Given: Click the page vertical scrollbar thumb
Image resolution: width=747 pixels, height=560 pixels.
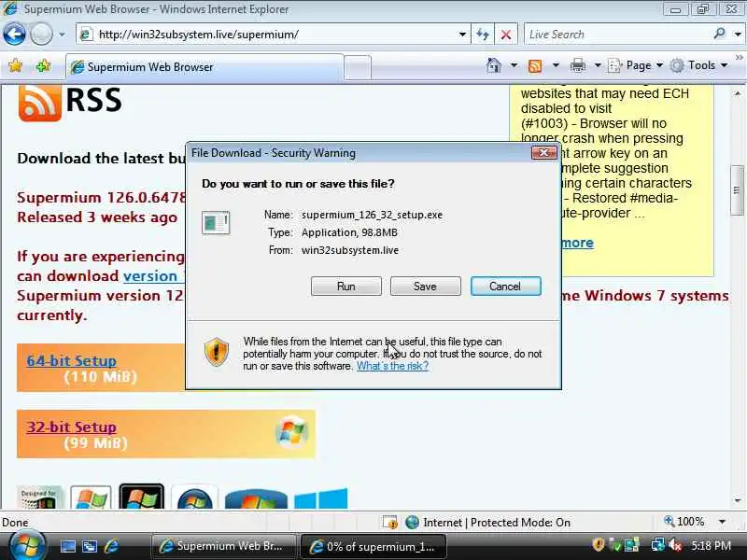Looking at the screenshot, I should tap(737, 190).
